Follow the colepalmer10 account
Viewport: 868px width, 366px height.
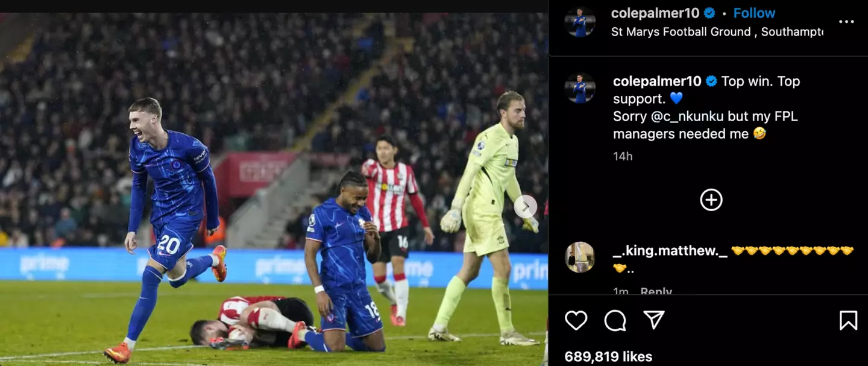coord(754,13)
